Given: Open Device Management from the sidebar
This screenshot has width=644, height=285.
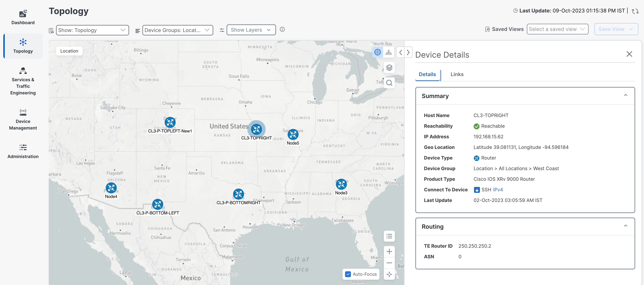Looking at the screenshot, I should pyautogui.click(x=23, y=119).
